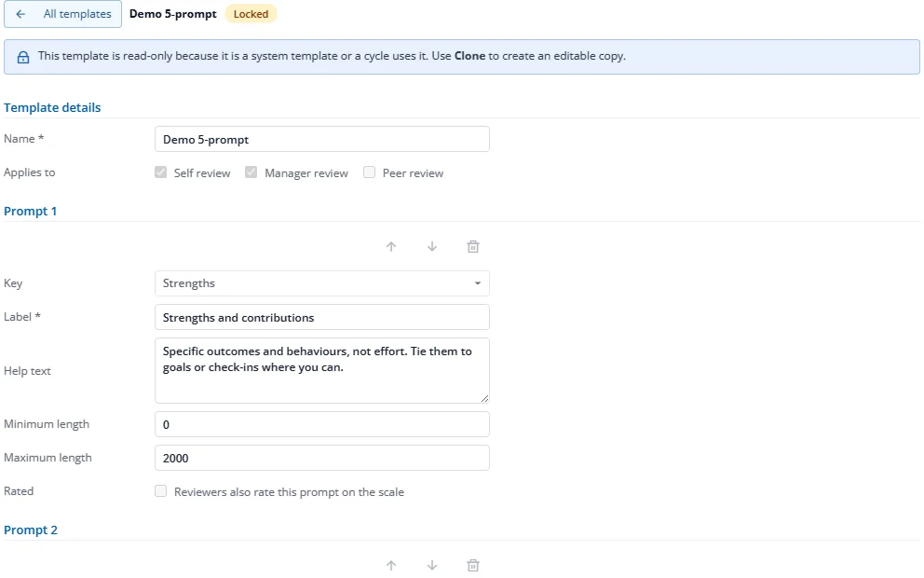
Task: Enable the Peer review checkbox
Action: click(x=369, y=172)
